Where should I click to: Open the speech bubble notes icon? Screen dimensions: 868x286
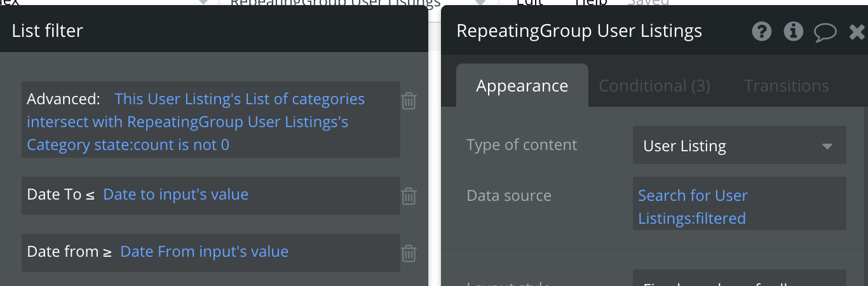click(825, 32)
